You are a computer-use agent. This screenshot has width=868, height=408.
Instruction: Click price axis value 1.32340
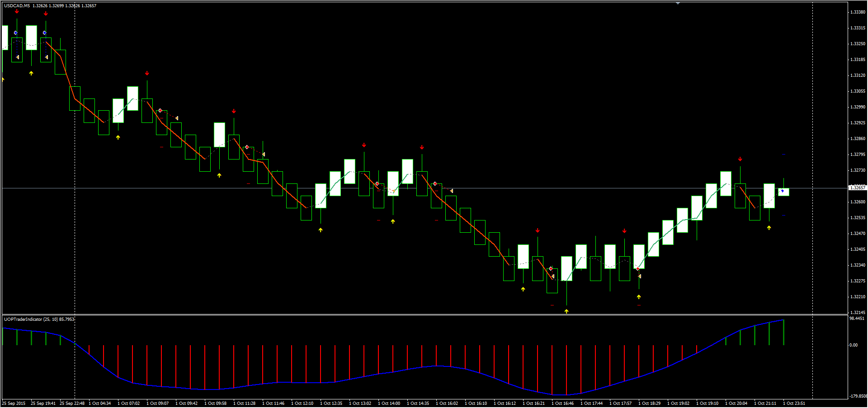click(x=858, y=265)
